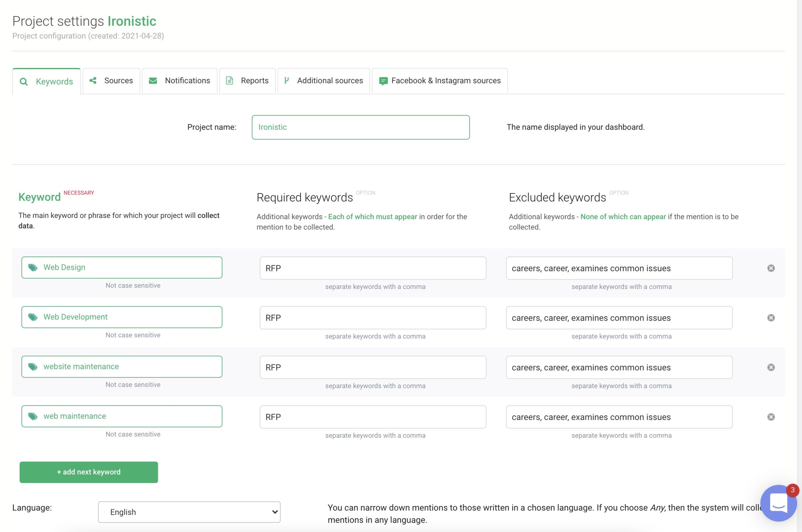The width and height of the screenshot is (802, 532).
Task: Edit the web maintenance keyword field
Action: 122,416
